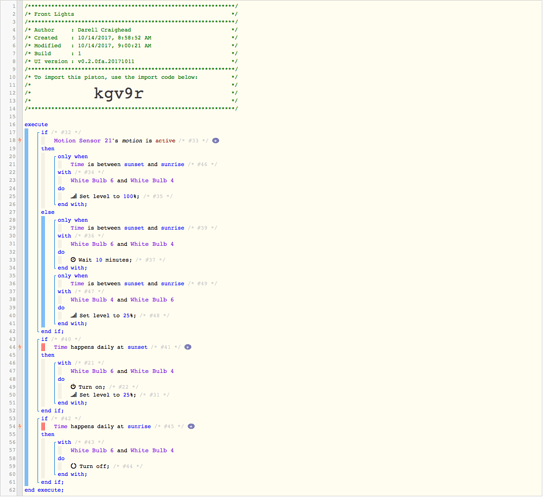Click the bubble icon after sunset condition #41
This screenshot has width=546, height=500.
pyautogui.click(x=188, y=347)
